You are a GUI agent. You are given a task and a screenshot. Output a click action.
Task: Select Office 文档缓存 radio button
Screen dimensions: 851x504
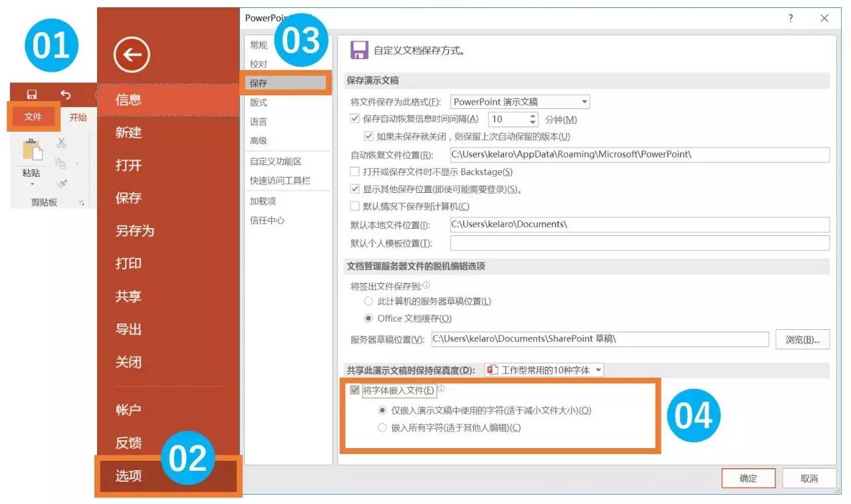tap(368, 318)
